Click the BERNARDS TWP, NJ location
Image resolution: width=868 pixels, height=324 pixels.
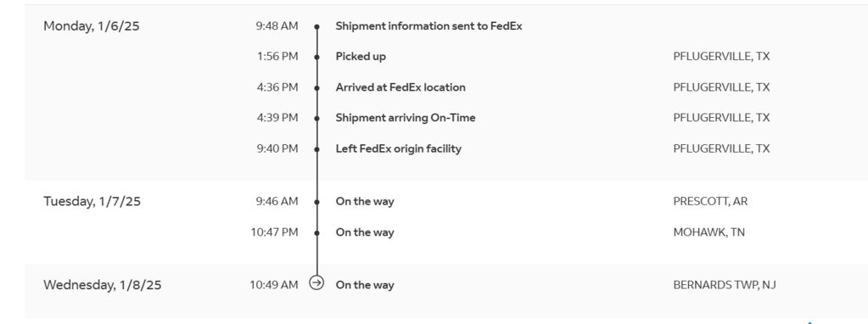tap(725, 285)
